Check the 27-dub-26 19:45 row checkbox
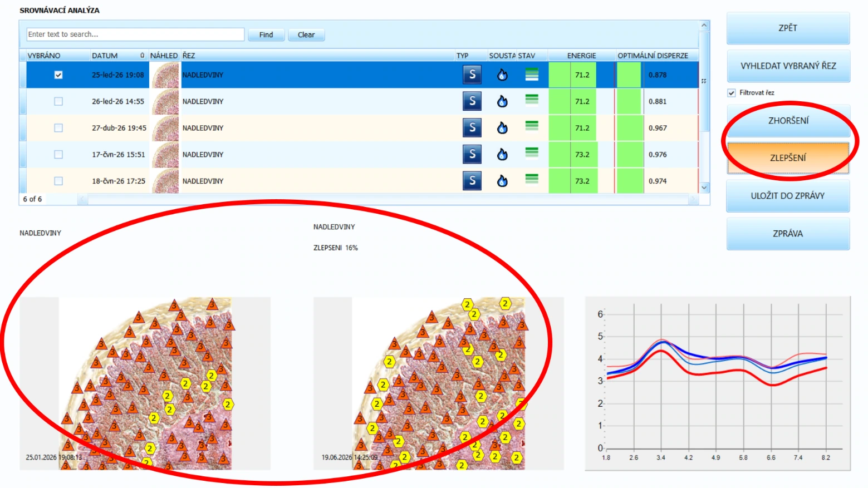Screen dimensions: 868x488 58,128
